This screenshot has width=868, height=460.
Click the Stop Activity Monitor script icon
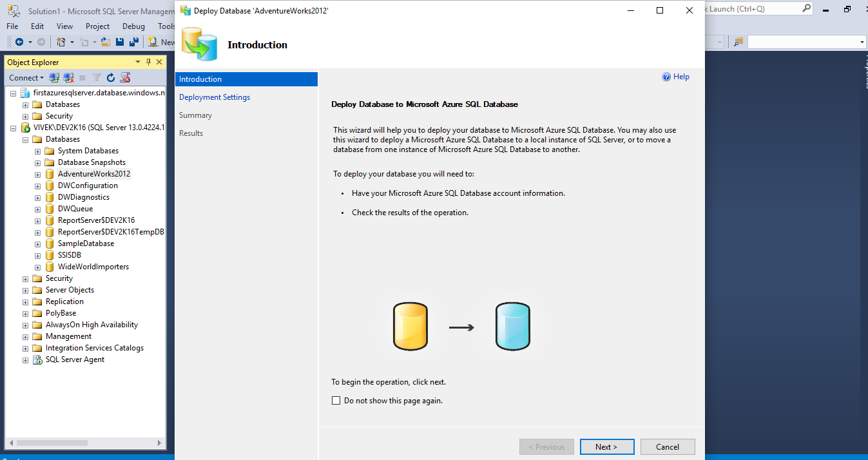coord(126,78)
